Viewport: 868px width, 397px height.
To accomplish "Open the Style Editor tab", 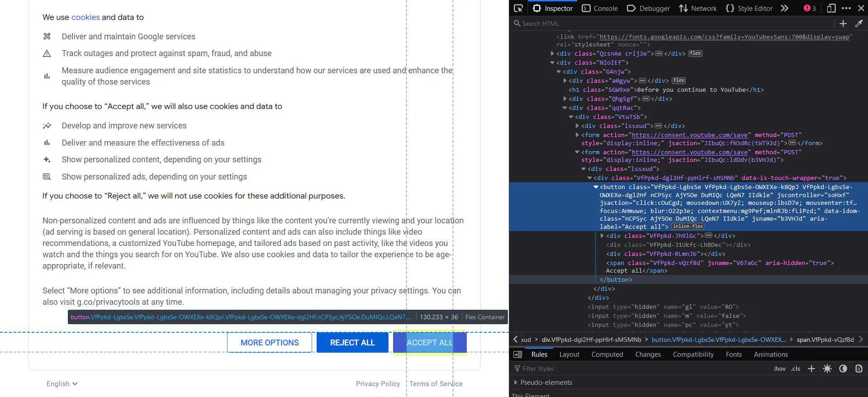I will 749,8.
